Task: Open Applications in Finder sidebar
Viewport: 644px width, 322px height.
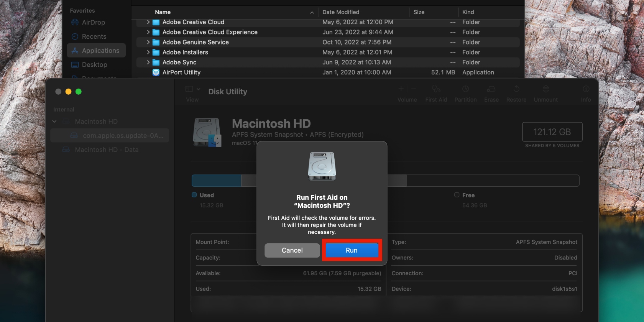Action: point(96,51)
